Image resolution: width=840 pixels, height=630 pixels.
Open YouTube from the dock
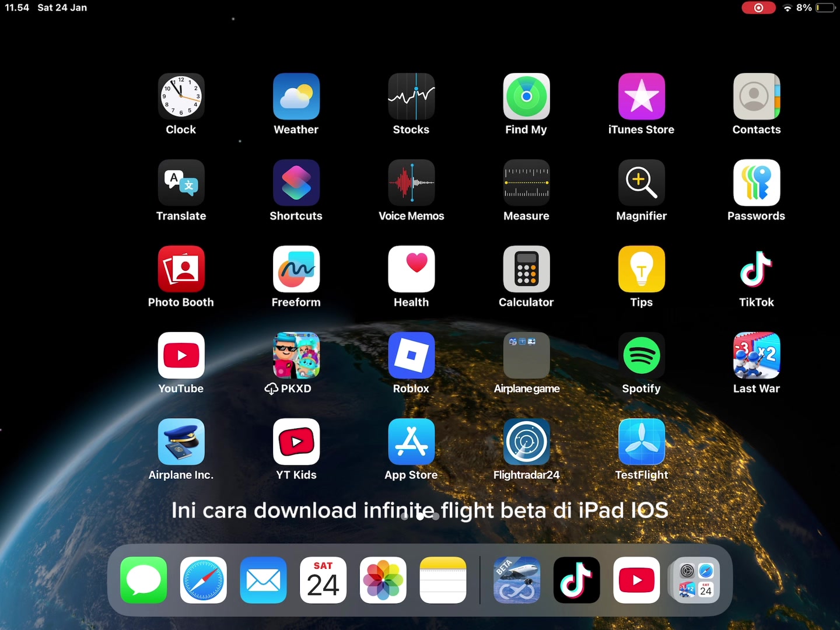tap(636, 580)
